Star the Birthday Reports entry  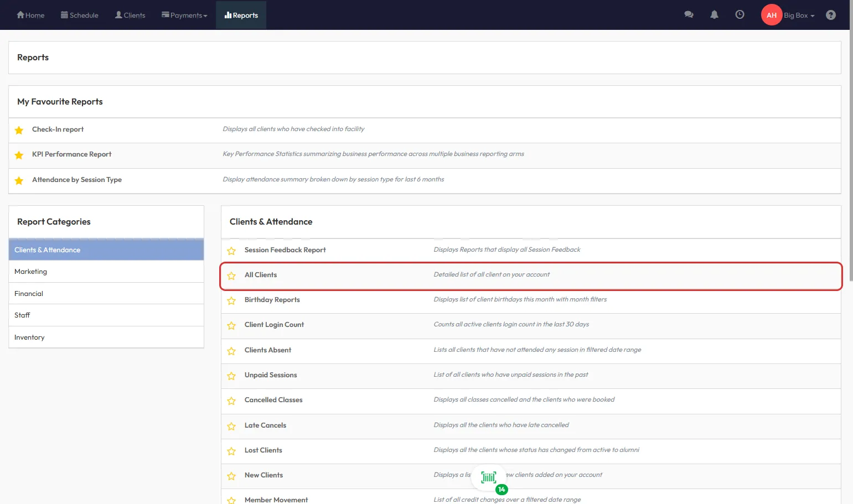[x=231, y=300]
